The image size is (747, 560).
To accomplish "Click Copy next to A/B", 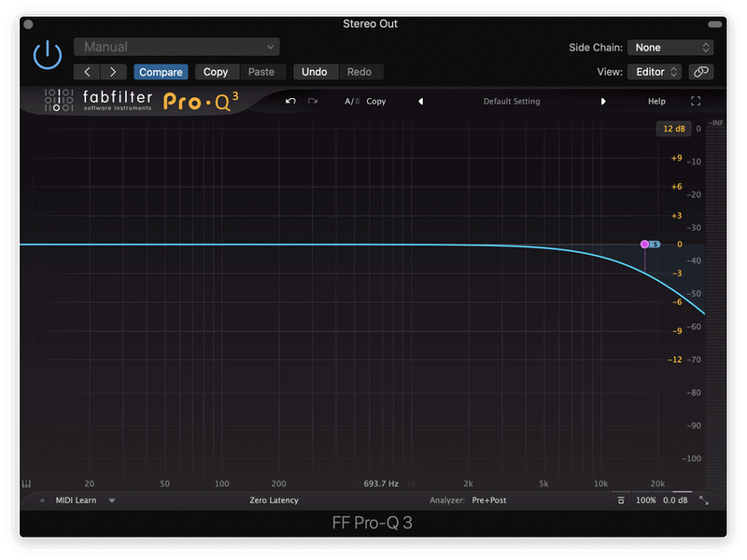I will pos(376,102).
